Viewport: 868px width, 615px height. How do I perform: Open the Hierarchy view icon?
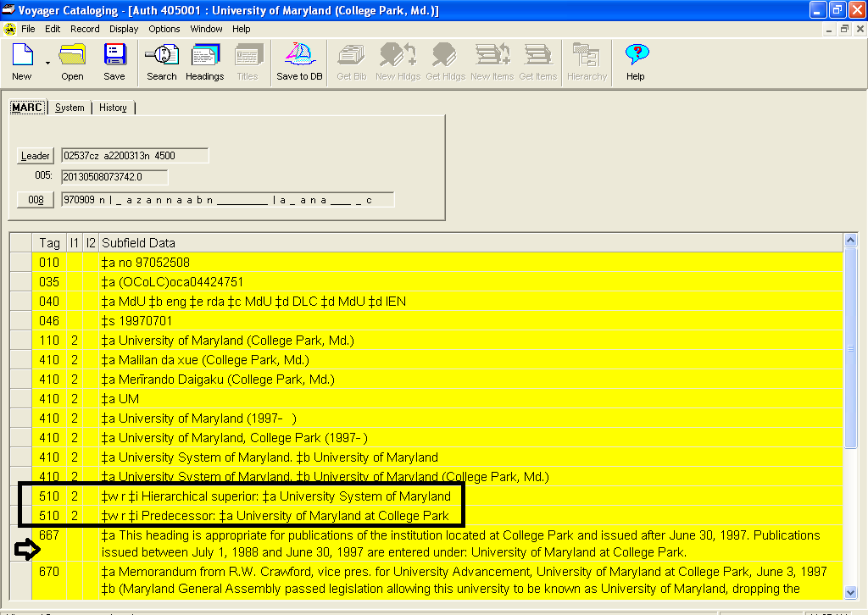tap(587, 62)
